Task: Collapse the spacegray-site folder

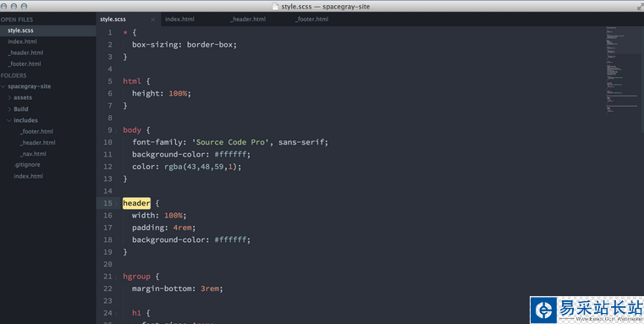Action: 3,86
